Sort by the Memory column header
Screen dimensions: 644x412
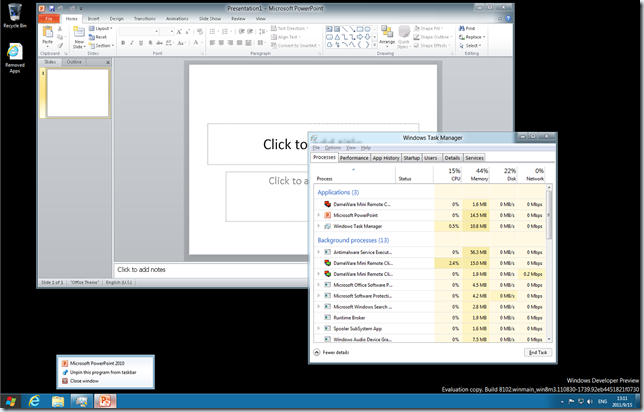tap(476, 174)
